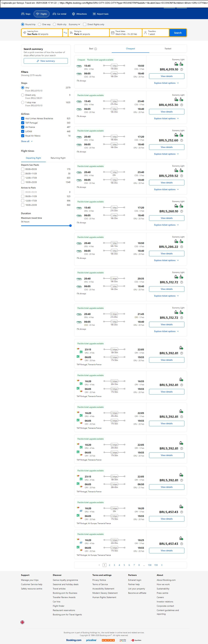The height and width of the screenshot is (644, 208).
Task: Select the One way radio button
Action: [39, 25]
